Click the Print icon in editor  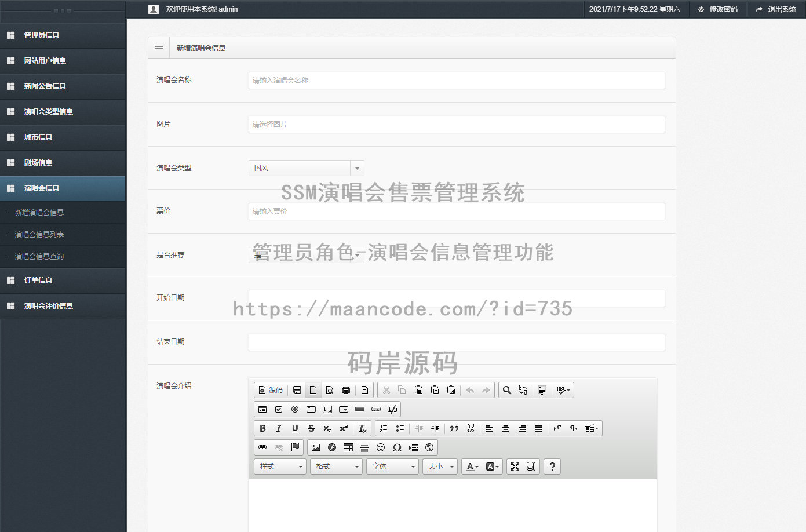point(346,390)
